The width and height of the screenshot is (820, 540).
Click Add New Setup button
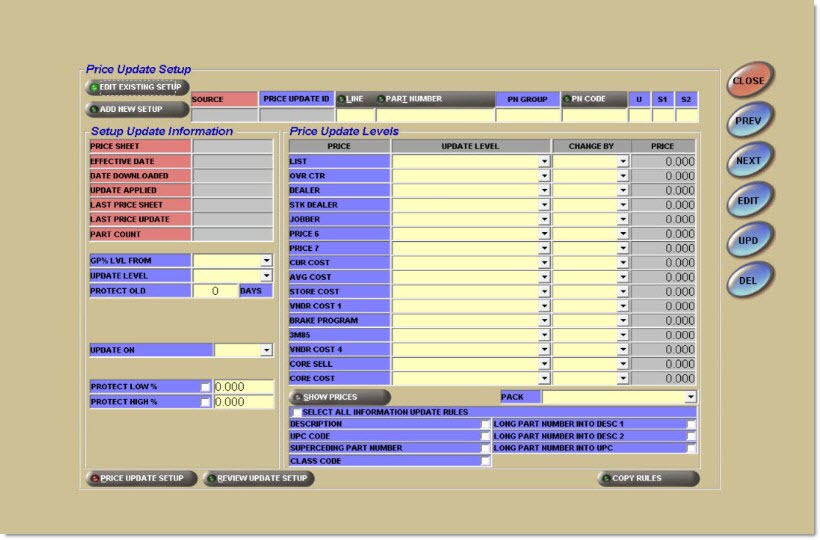tap(137, 108)
